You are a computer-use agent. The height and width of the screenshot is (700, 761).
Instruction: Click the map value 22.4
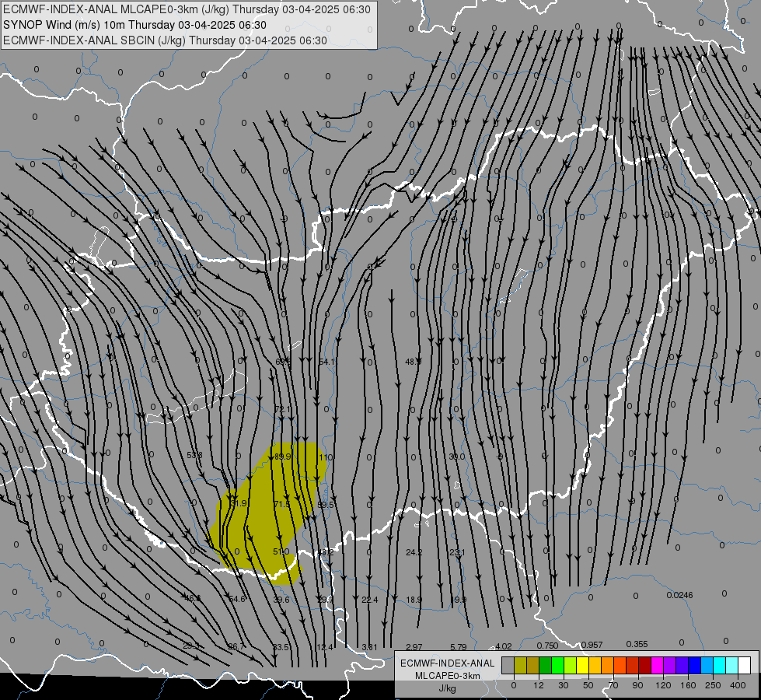point(370,600)
